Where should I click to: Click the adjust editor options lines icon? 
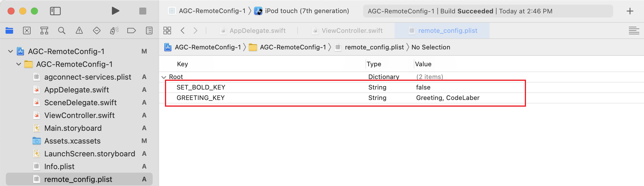[x=634, y=30]
